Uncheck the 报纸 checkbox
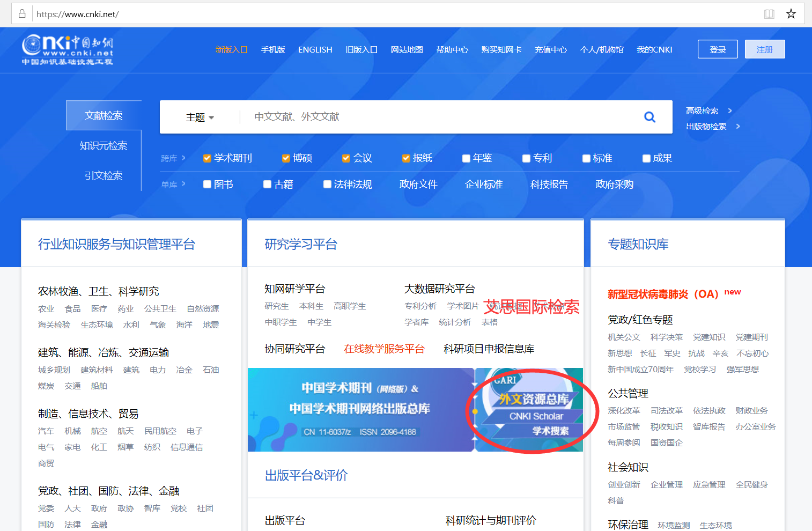 tap(406, 158)
